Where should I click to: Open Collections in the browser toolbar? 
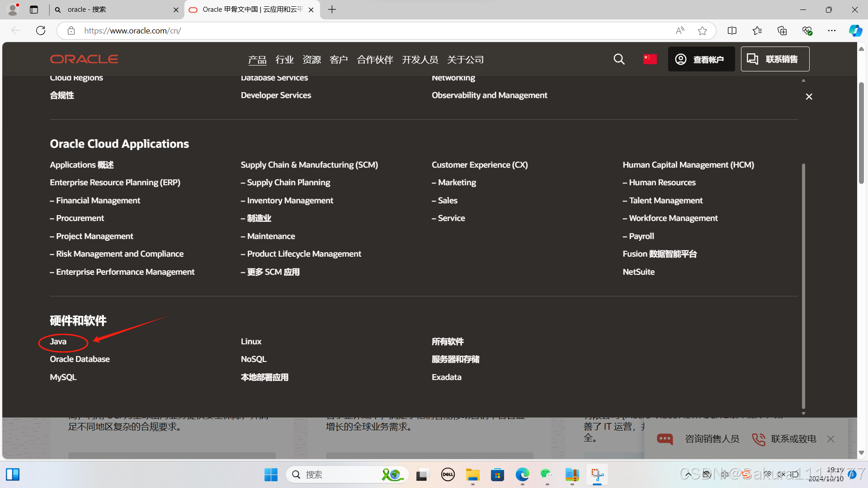[x=782, y=30]
